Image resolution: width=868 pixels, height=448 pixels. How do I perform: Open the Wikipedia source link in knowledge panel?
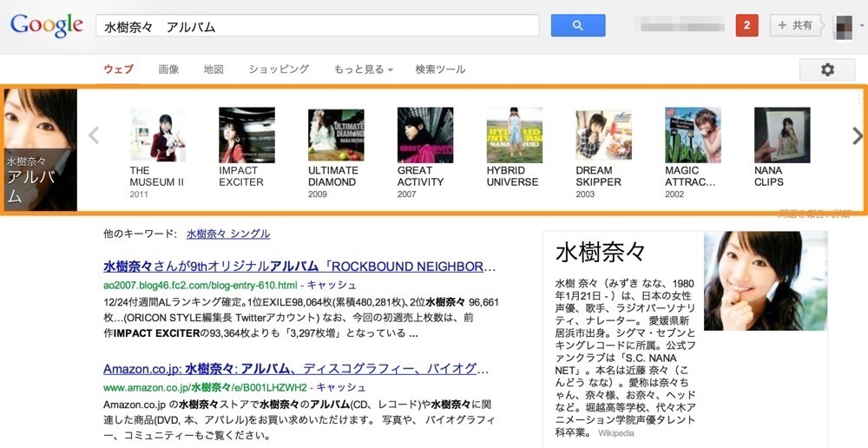(x=615, y=433)
